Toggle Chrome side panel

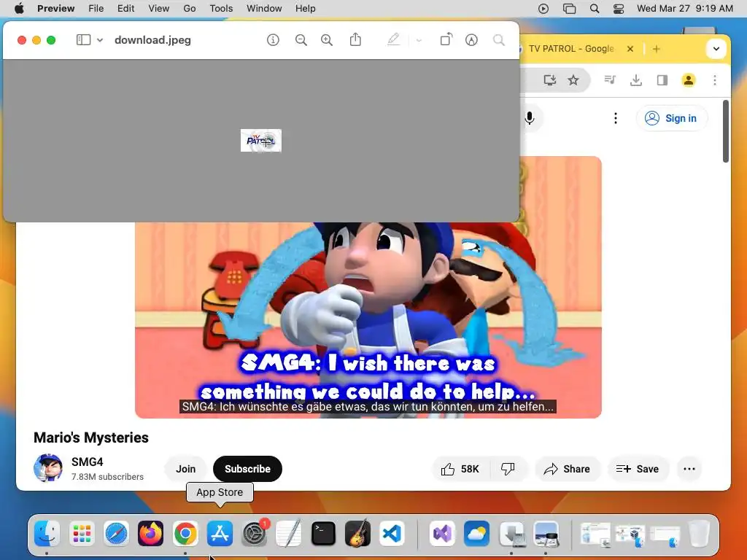[x=662, y=80]
